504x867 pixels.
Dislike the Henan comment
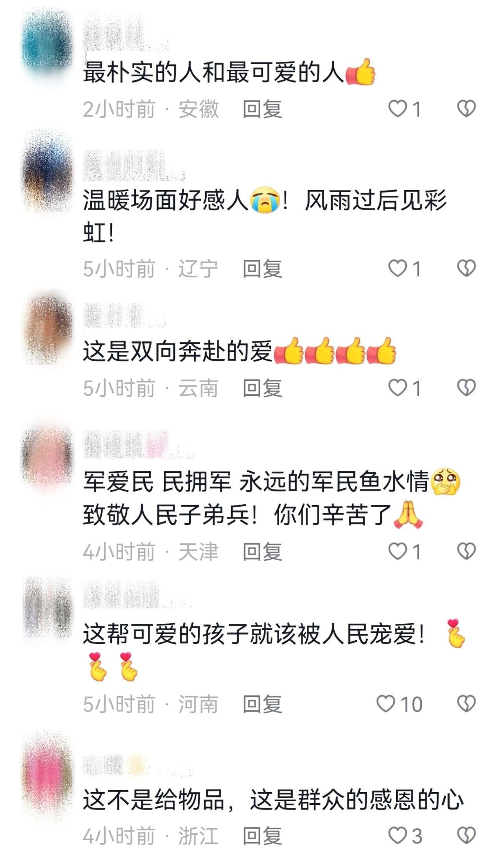(467, 704)
